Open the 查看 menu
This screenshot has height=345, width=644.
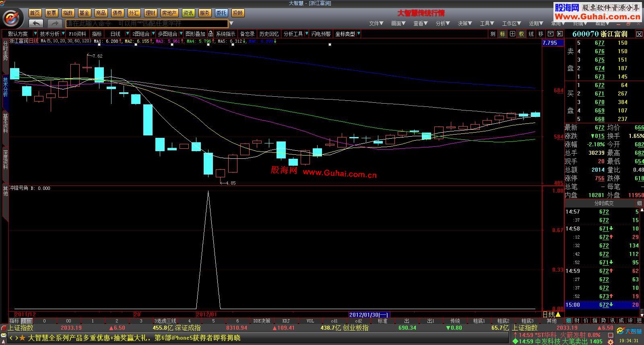[420, 23]
